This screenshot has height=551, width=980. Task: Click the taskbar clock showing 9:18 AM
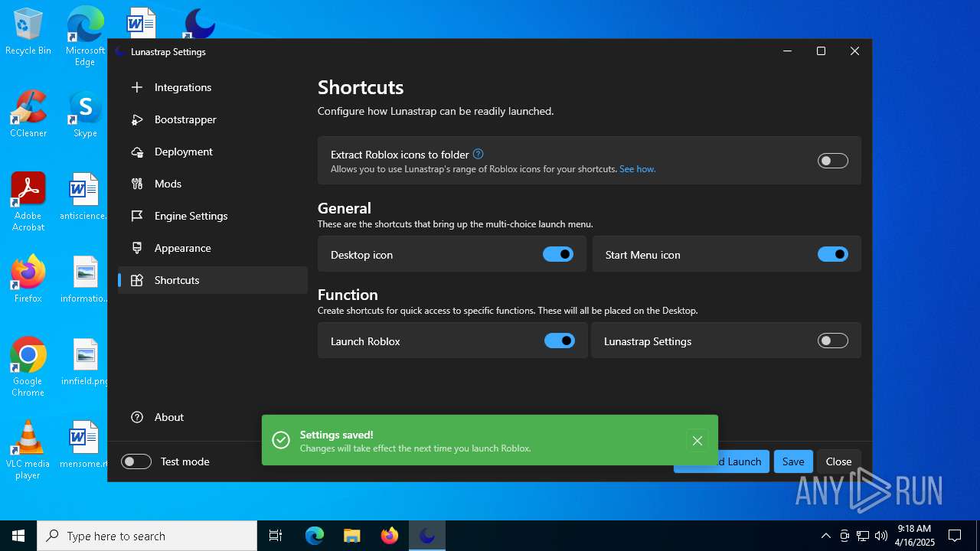pos(915,536)
